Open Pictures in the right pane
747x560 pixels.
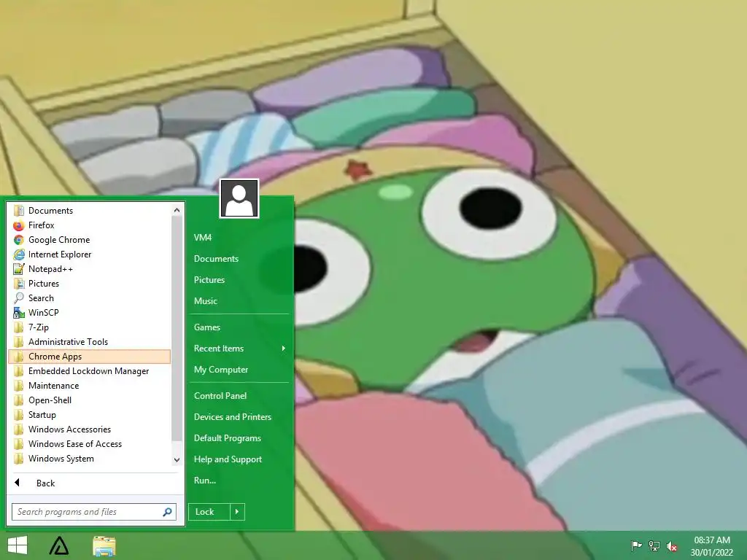click(209, 280)
